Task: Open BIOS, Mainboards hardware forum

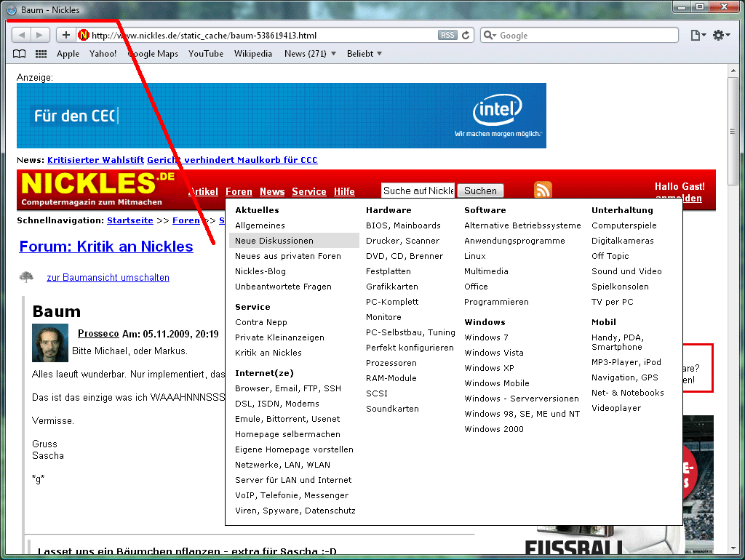Action: coord(403,225)
